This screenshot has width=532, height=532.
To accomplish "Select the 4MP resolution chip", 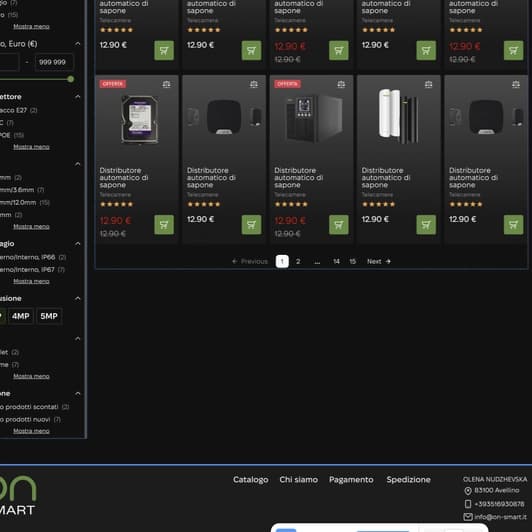I will tap(21, 316).
